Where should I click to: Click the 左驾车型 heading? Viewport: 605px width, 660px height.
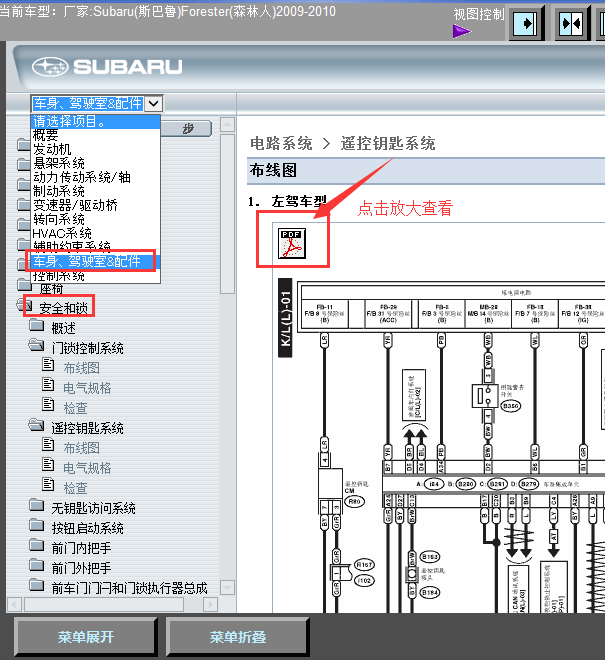pos(299,202)
